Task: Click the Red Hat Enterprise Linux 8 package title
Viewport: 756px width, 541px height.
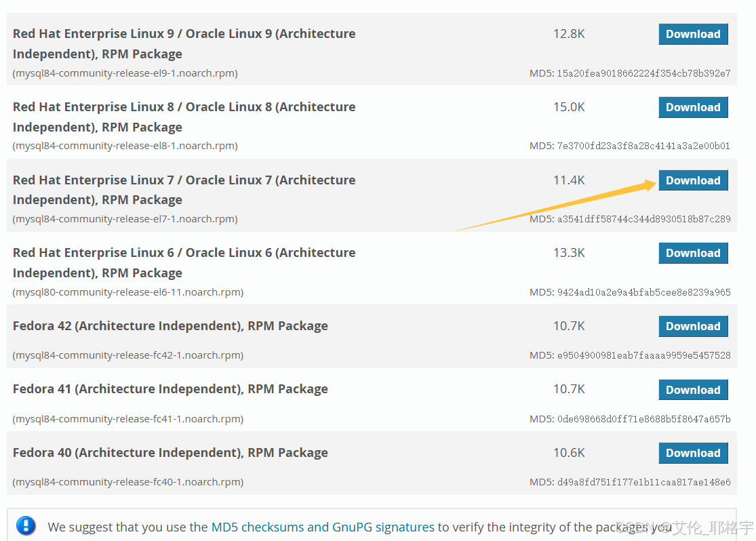Action: coord(184,117)
